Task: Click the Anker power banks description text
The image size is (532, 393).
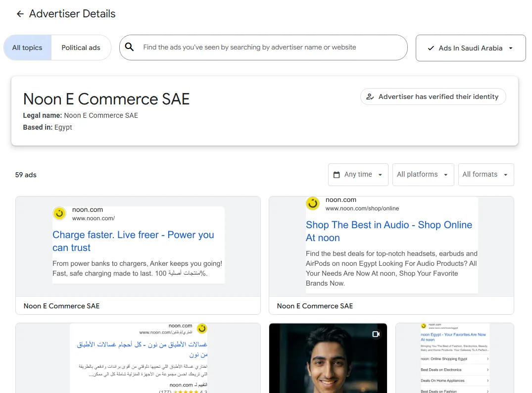Action: [138, 268]
